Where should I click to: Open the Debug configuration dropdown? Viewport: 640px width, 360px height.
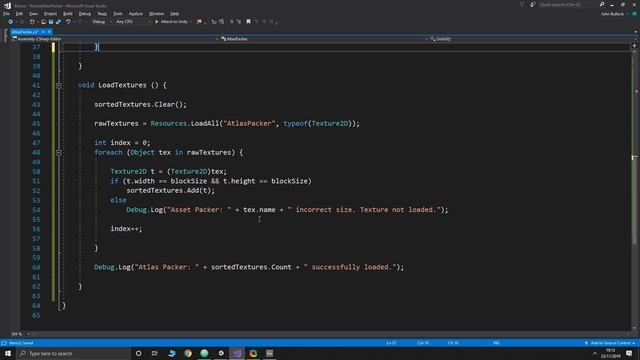pos(101,22)
